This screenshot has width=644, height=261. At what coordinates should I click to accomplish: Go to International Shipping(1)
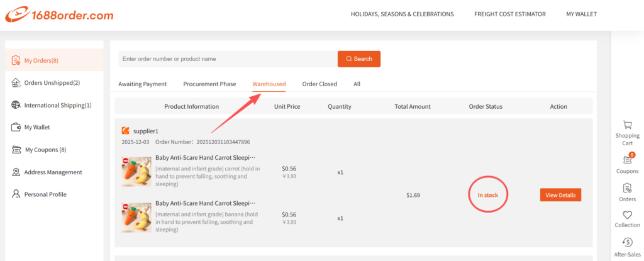click(x=57, y=105)
